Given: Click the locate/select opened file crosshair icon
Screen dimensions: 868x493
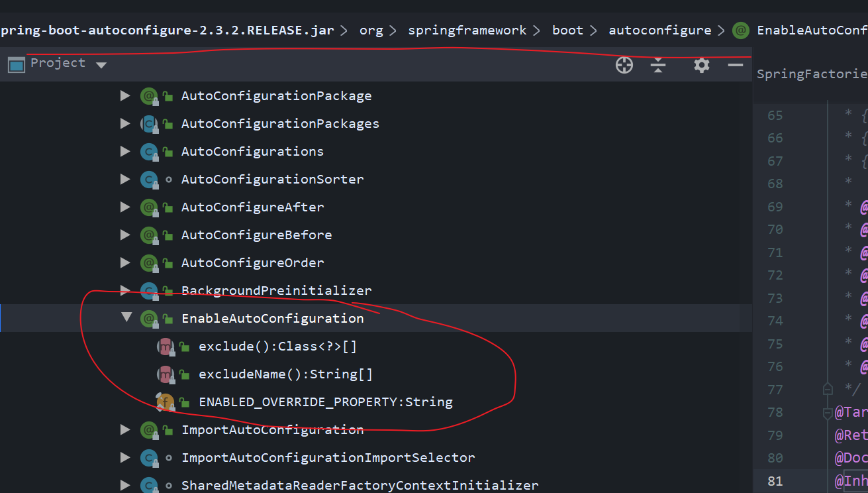Looking at the screenshot, I should pyautogui.click(x=624, y=65).
